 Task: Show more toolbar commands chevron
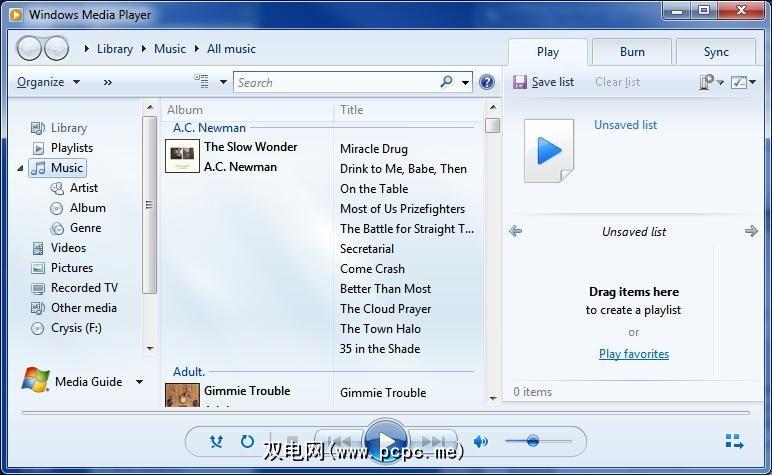point(108,82)
